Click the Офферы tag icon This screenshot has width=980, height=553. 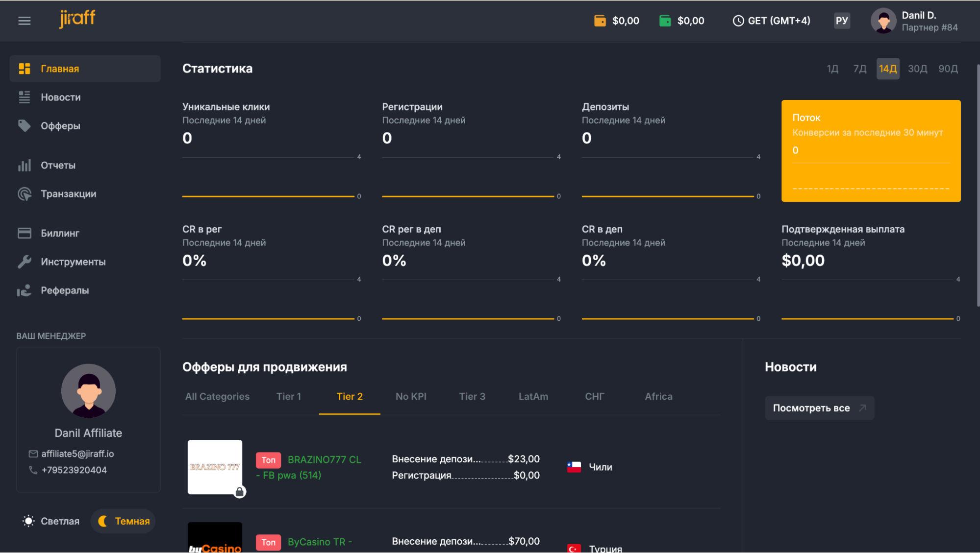click(25, 126)
